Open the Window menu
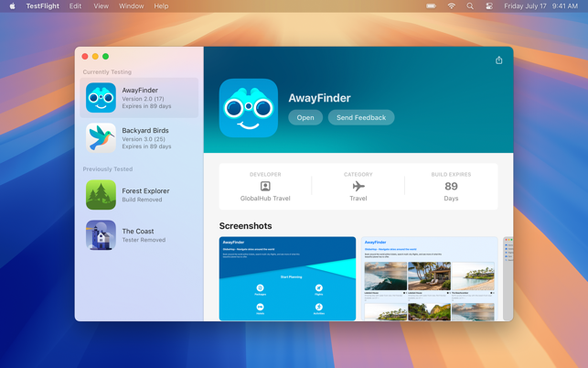The width and height of the screenshot is (588, 368). pos(132,6)
